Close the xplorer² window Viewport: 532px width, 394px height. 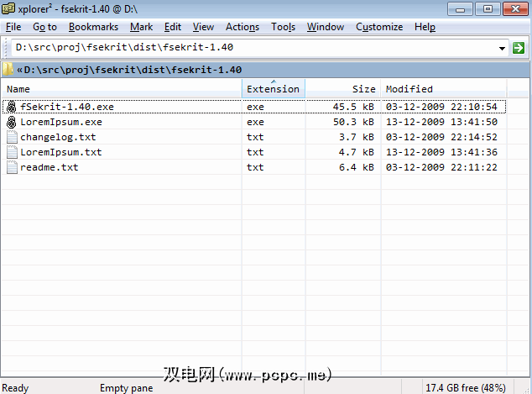515,9
